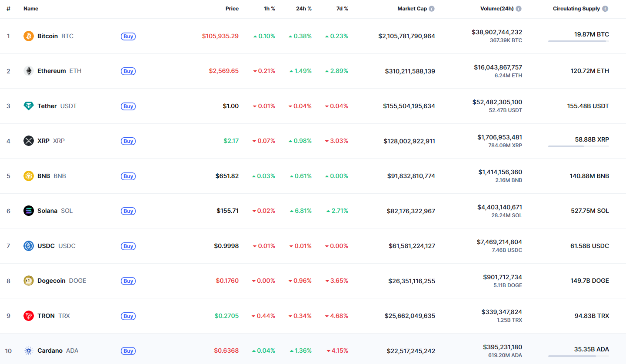Click Buy button in USDC row
Viewport: 626px width, 364px height.
(x=128, y=246)
